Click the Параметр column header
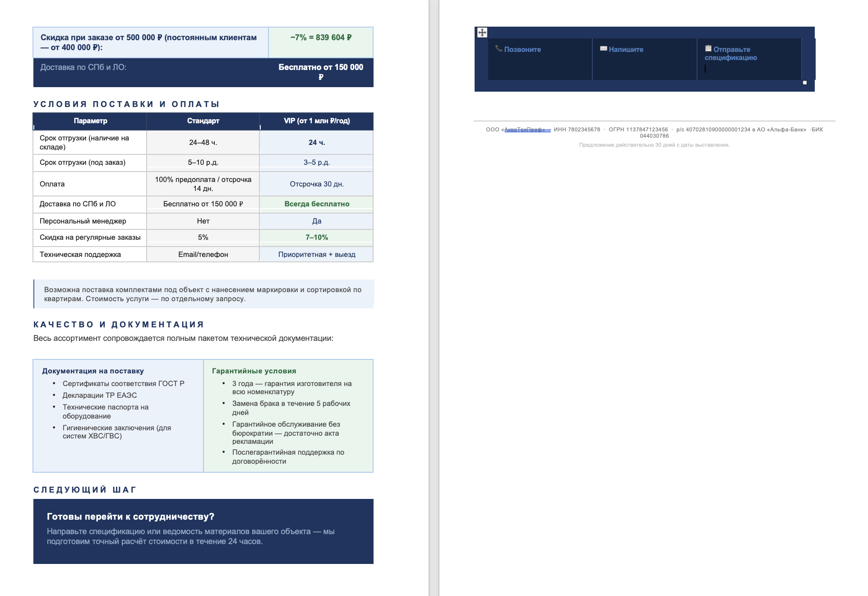 (x=90, y=121)
